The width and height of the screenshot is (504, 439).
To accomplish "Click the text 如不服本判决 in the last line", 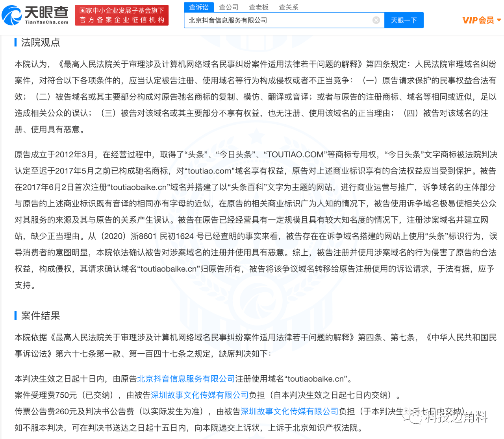I will pyautogui.click(x=39, y=428).
